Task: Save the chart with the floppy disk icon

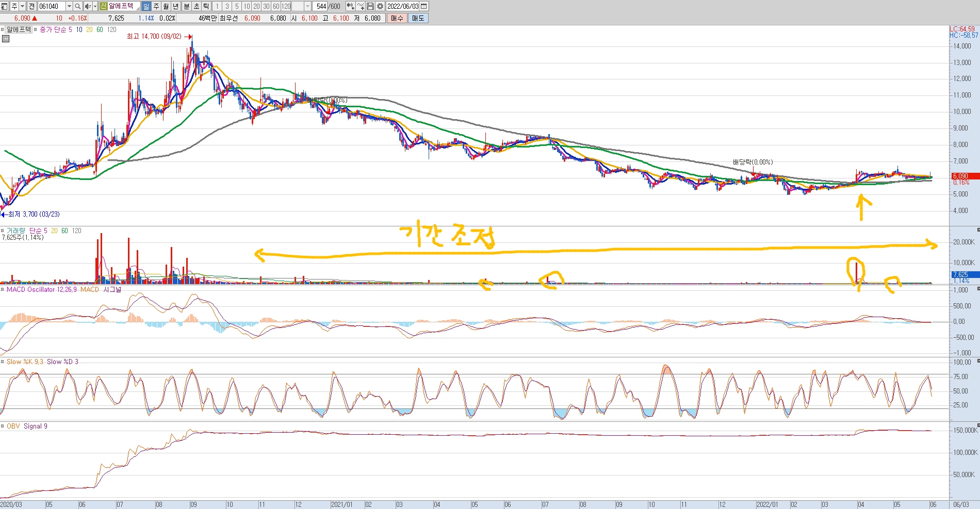Action: pos(370,6)
